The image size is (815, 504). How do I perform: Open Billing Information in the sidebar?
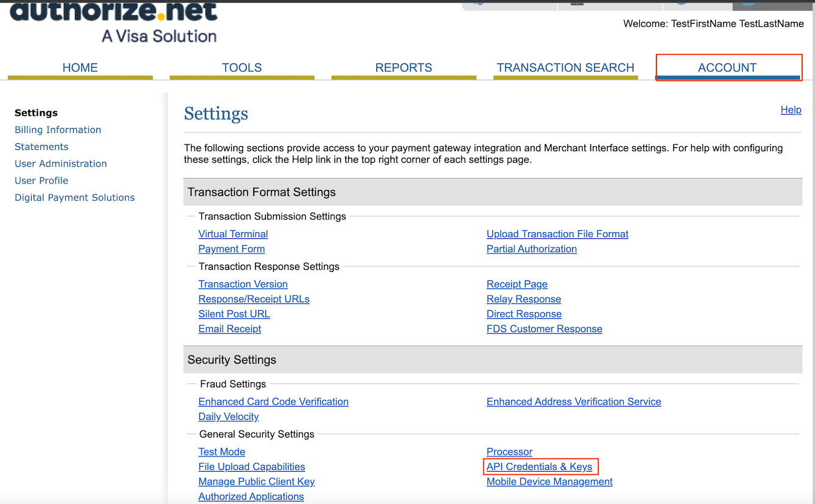pos(58,130)
